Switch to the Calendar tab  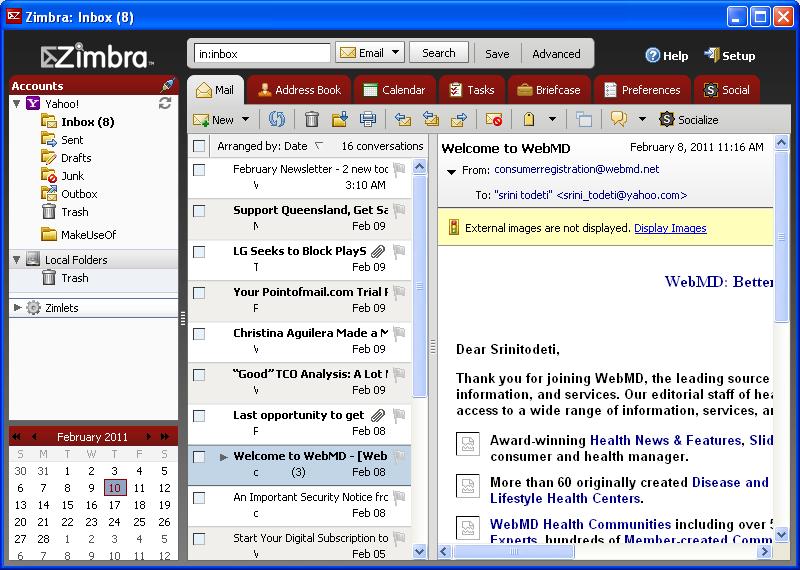pyautogui.click(x=394, y=90)
